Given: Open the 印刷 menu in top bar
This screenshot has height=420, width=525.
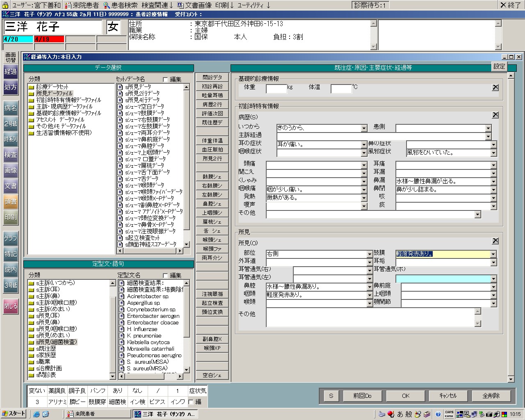Looking at the screenshot, I should 224,5.
